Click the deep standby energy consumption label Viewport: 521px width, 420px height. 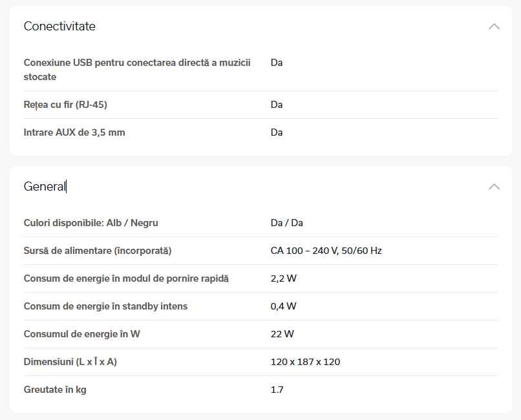pos(105,306)
